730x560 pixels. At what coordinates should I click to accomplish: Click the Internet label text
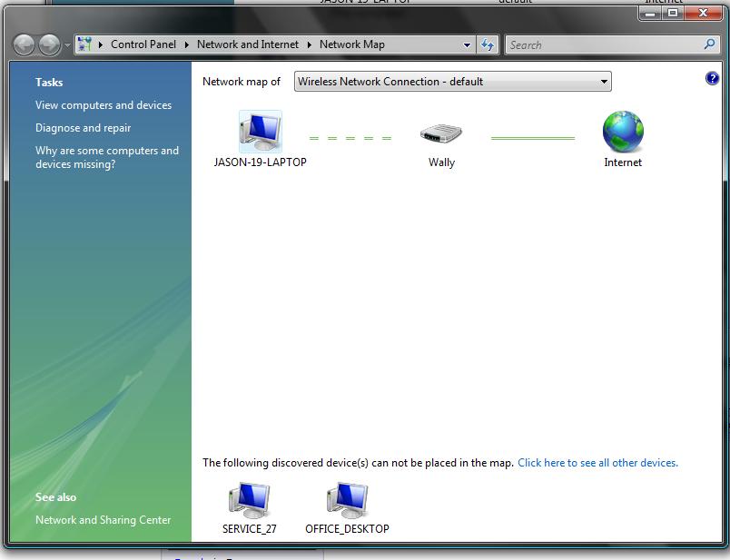623,162
